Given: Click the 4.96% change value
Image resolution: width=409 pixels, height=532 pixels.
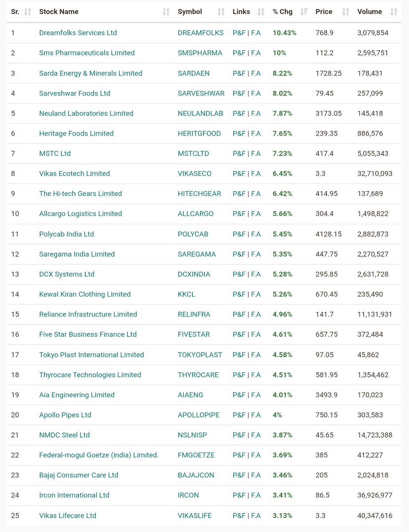Looking at the screenshot, I should [x=283, y=314].
